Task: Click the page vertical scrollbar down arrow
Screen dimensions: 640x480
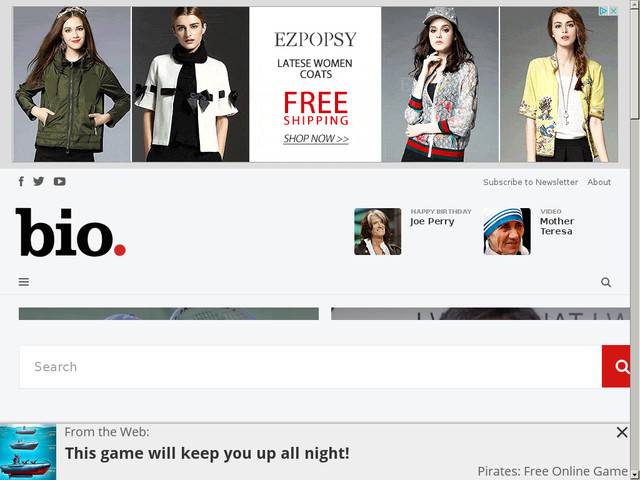Action: 635,475
